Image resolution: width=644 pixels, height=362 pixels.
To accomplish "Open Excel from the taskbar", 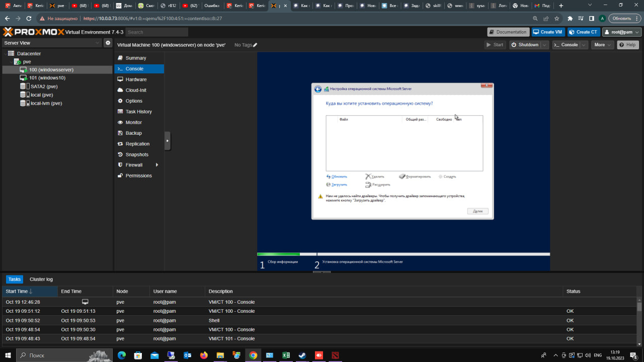I will (286, 355).
